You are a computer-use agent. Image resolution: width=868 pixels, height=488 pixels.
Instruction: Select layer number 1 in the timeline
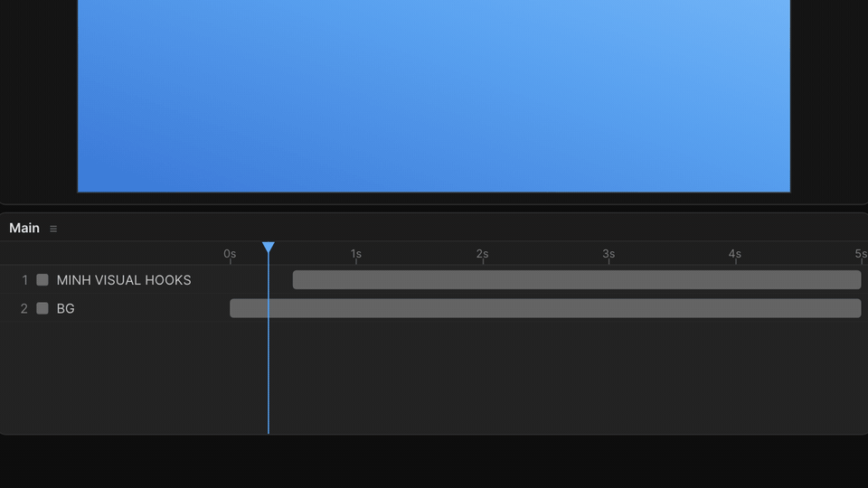(x=24, y=280)
